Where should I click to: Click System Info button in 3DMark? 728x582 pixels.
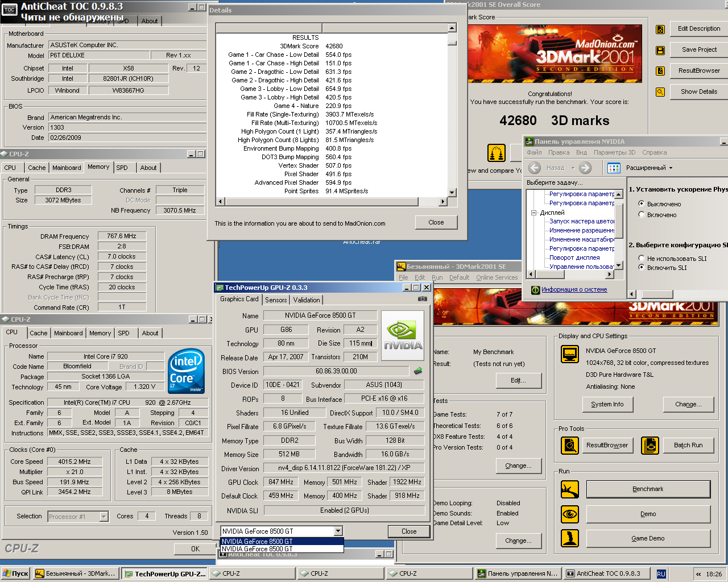[607, 404]
